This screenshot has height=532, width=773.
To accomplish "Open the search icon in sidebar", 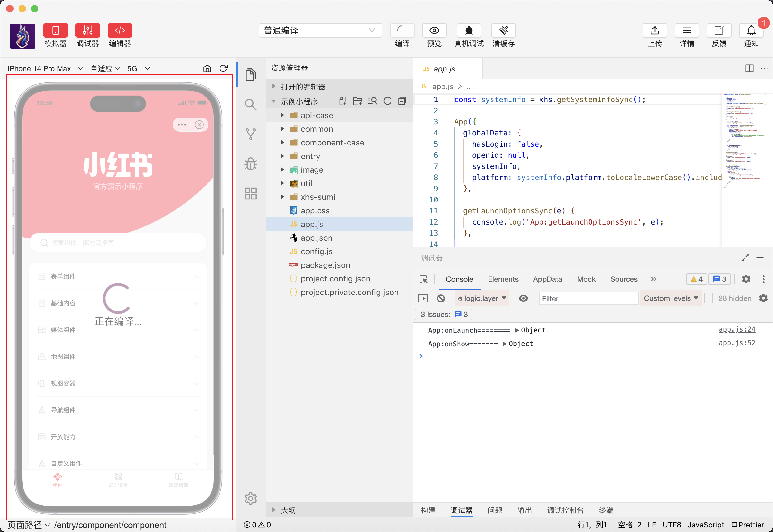I will click(250, 104).
